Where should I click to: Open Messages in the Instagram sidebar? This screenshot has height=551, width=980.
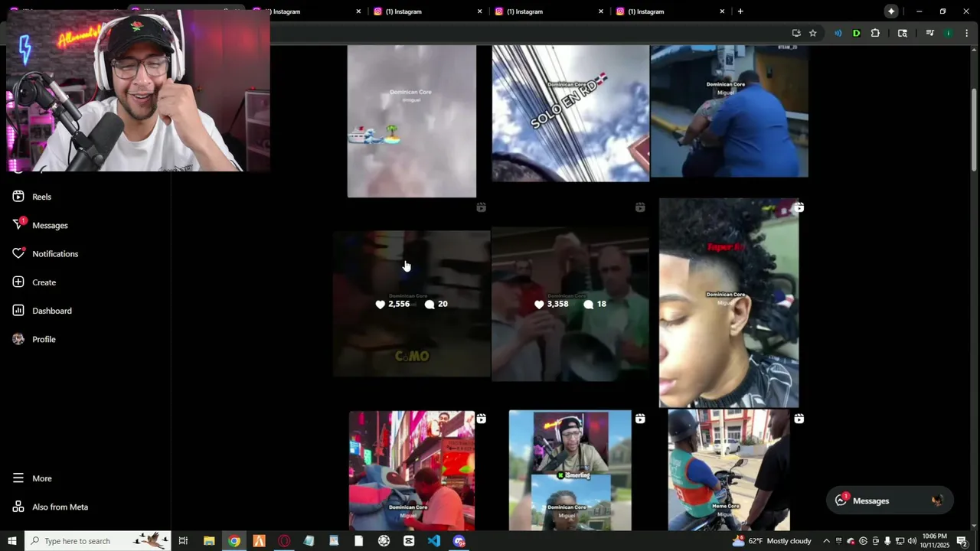click(x=40, y=225)
